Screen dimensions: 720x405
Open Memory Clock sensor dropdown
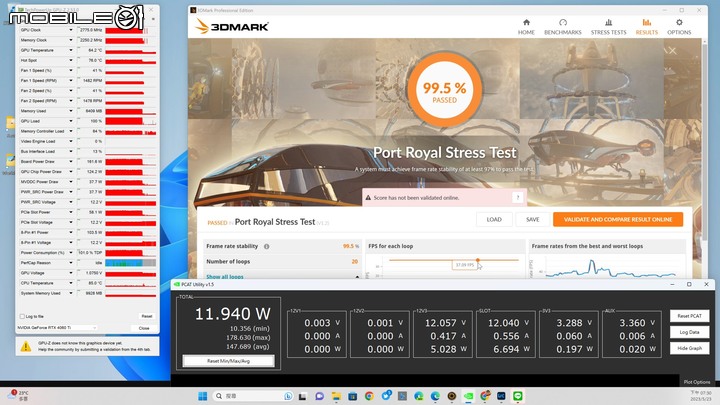pos(71,40)
